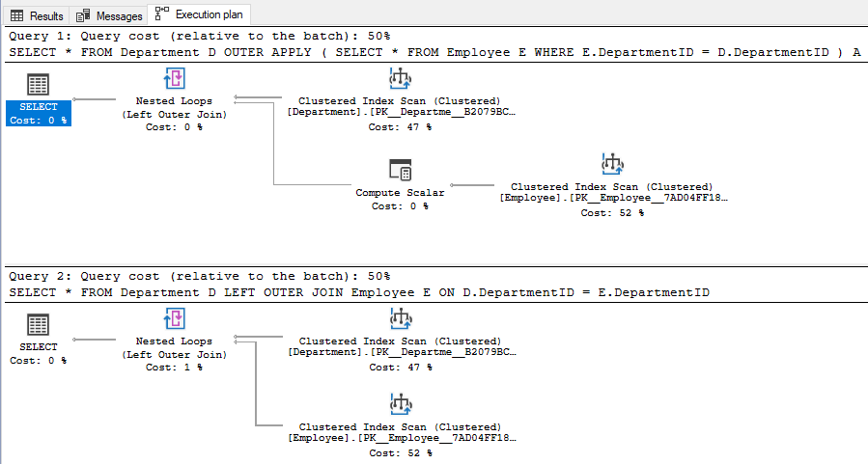Switch to the Results tab
Image resolution: width=868 pixels, height=464 pixels.
37,15
